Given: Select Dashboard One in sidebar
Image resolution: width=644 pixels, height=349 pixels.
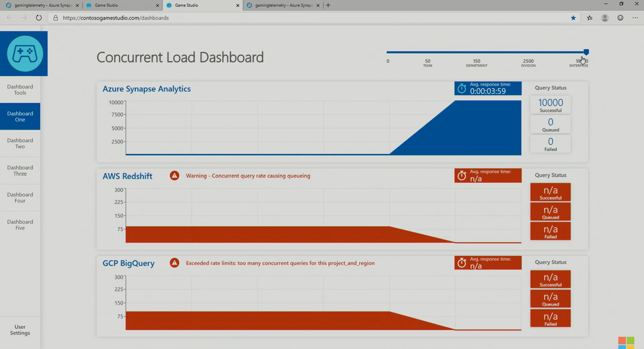Looking at the screenshot, I should pyautogui.click(x=20, y=116).
